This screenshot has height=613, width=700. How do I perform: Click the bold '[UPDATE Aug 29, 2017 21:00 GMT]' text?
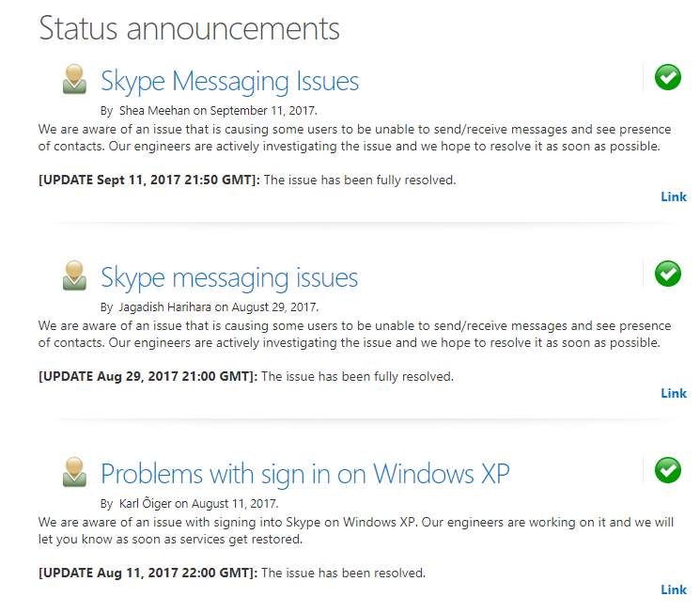148,377
